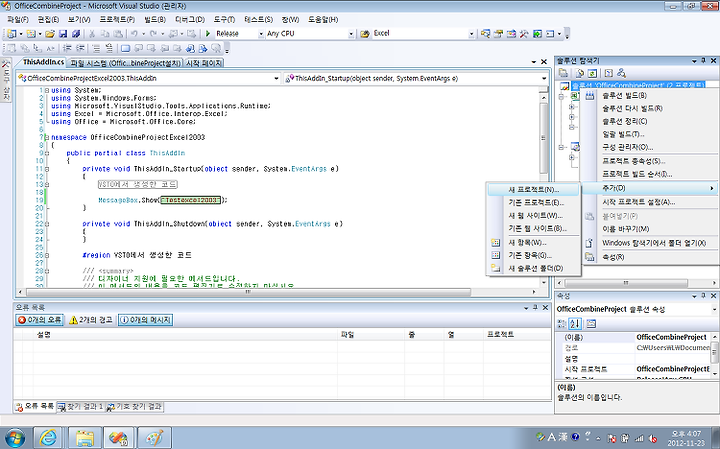Viewport: 720px width, 449px height.
Task: Open the ThisAddIn_Startup member dropdown
Action: [544, 79]
